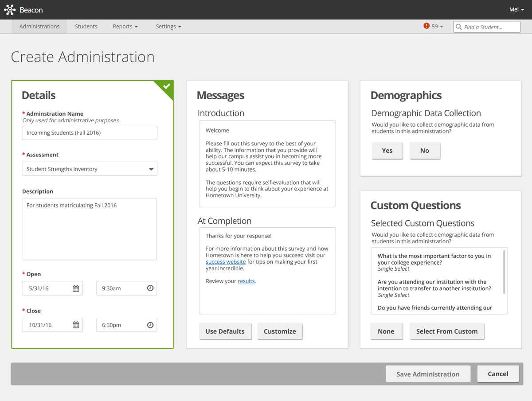Click the magnifying glass search icon
The width and height of the screenshot is (532, 401).
point(458,27)
